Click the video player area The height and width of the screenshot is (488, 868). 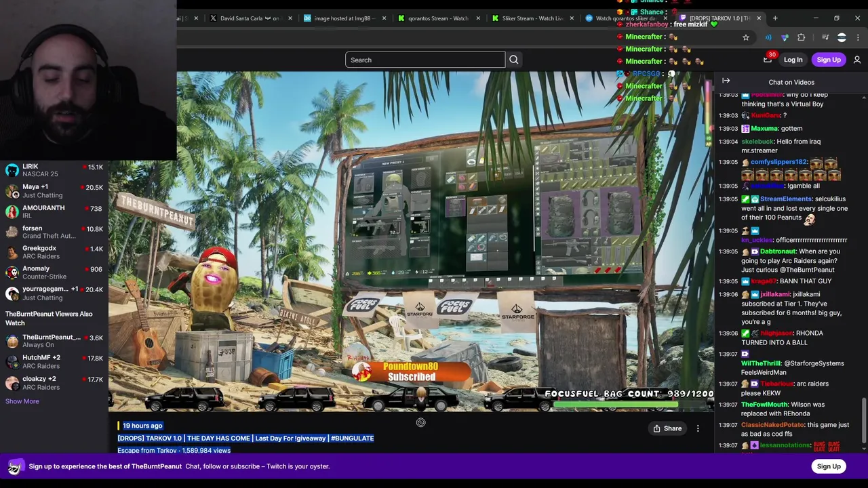tap(411, 242)
